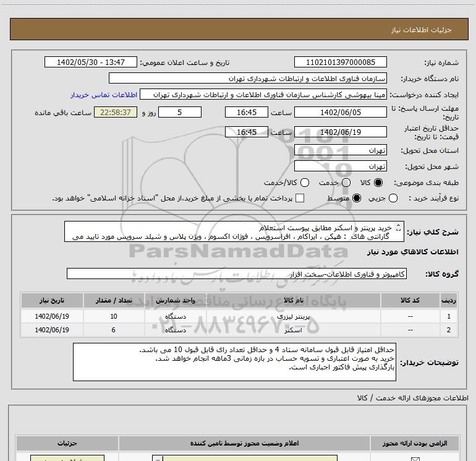Click the remaining days field showing 5
Screen dimensions: 476x461
(180, 112)
